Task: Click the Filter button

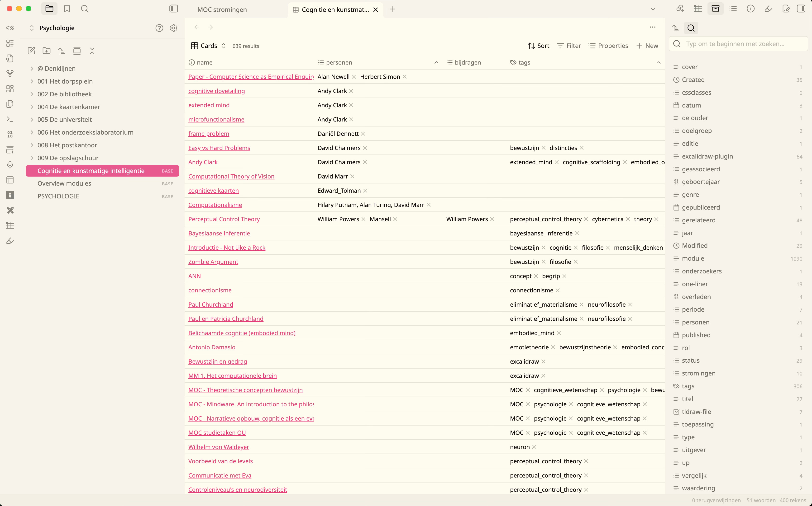Action: click(569, 46)
